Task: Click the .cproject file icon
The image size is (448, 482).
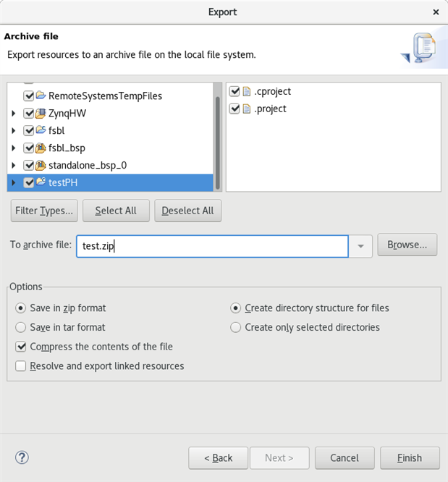Action: click(247, 92)
